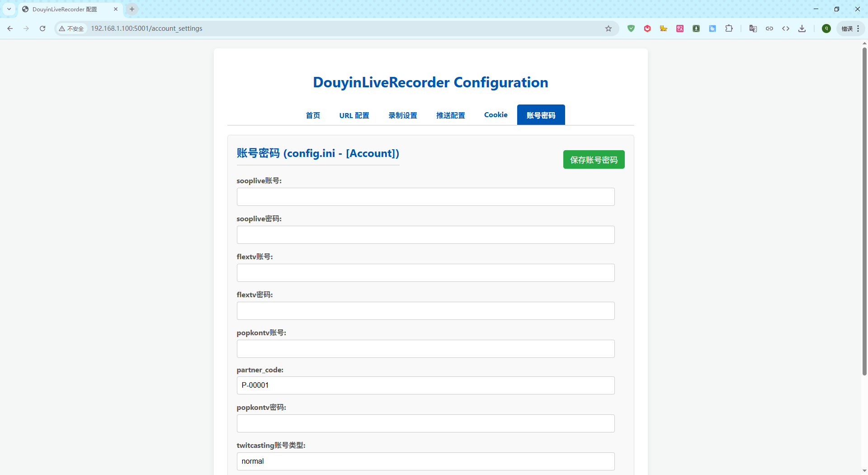Open the green download manager extension
868x475 pixels.
pos(696,28)
